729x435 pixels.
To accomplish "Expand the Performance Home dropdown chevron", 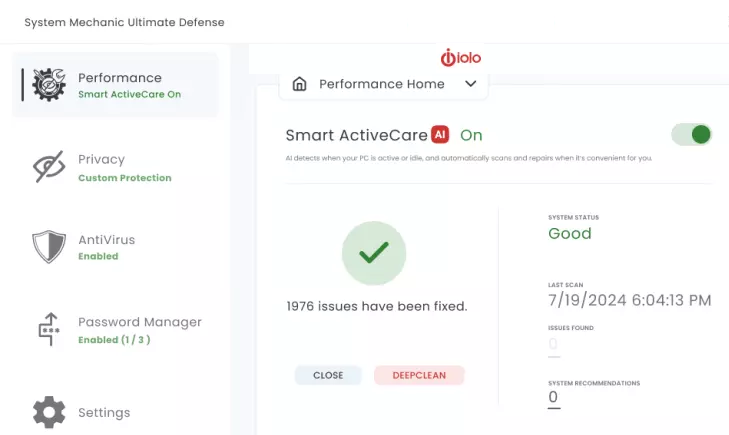I will pos(471,85).
